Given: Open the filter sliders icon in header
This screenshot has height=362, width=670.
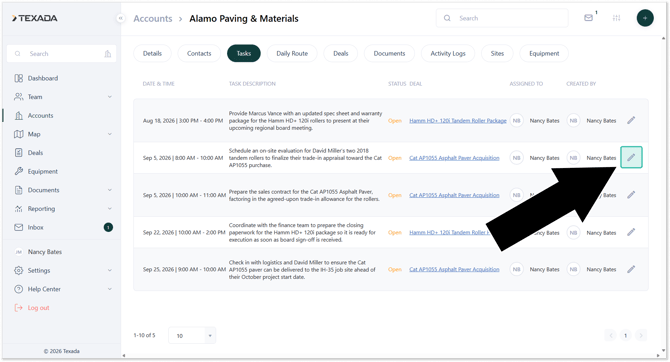Looking at the screenshot, I should click(x=616, y=18).
